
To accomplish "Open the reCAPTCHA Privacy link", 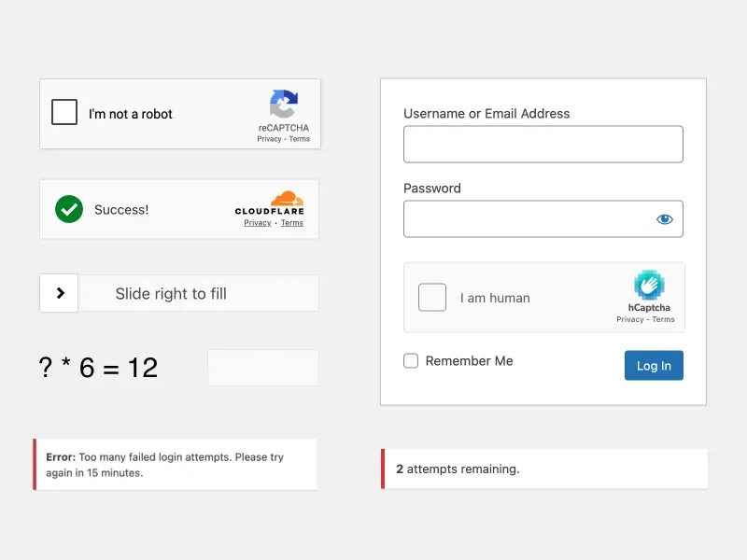I will pyautogui.click(x=269, y=139).
